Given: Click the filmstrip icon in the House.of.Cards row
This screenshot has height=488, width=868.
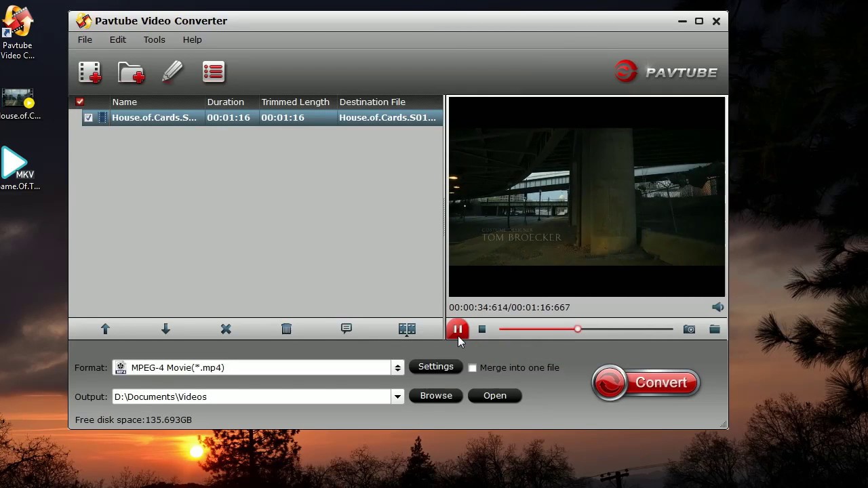Looking at the screenshot, I should [103, 117].
